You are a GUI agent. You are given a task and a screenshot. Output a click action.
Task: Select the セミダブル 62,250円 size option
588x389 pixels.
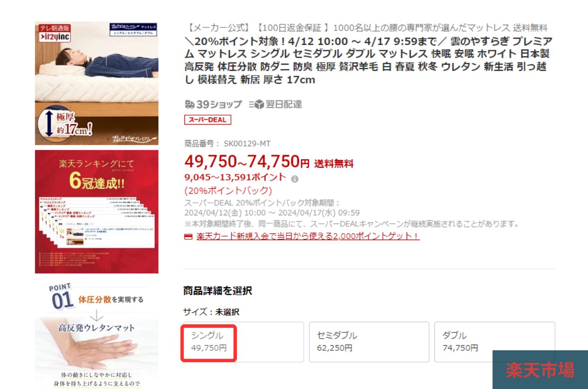[x=369, y=342]
